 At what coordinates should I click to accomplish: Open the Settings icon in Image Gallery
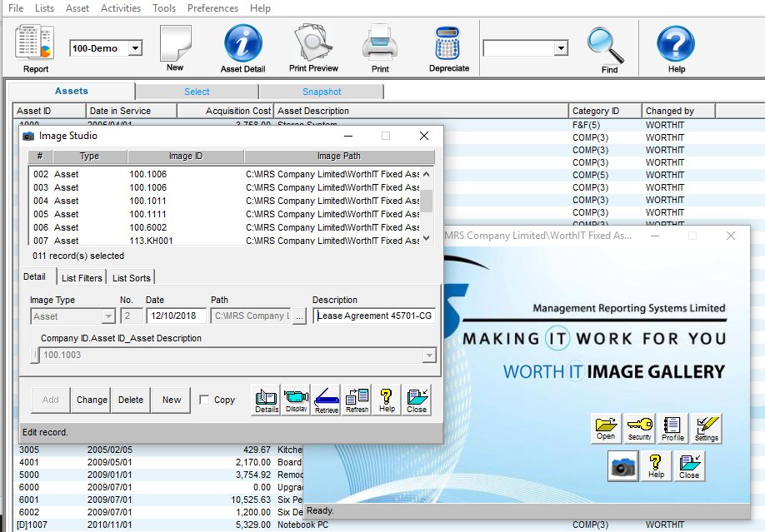[x=707, y=428]
